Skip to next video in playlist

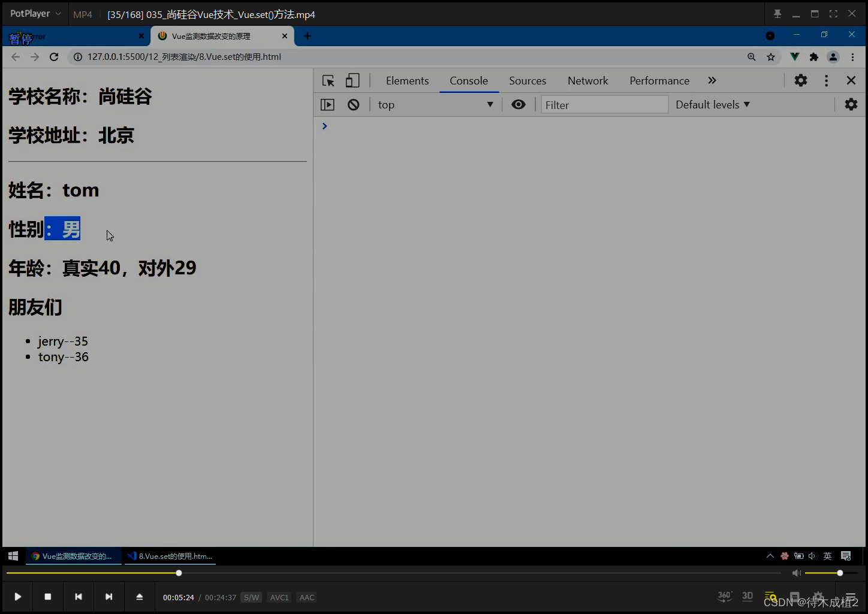108,597
